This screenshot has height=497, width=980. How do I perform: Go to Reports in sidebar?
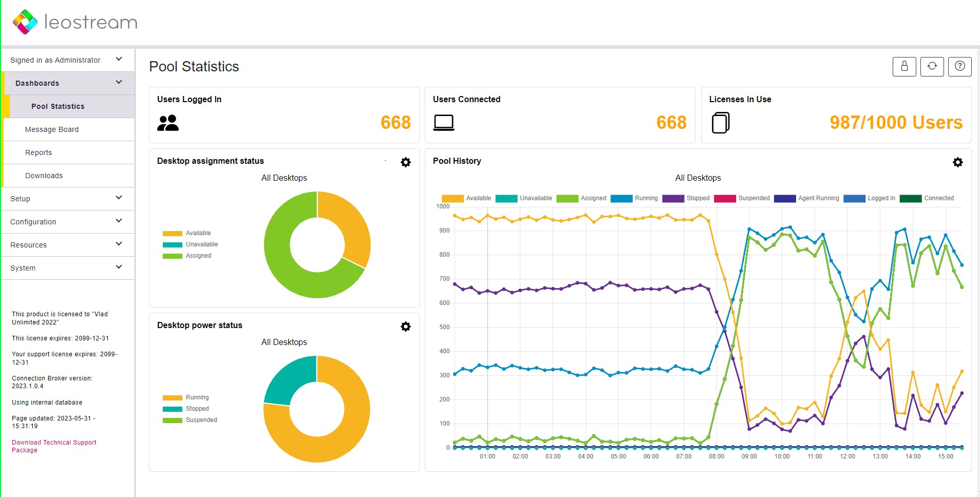39,152
